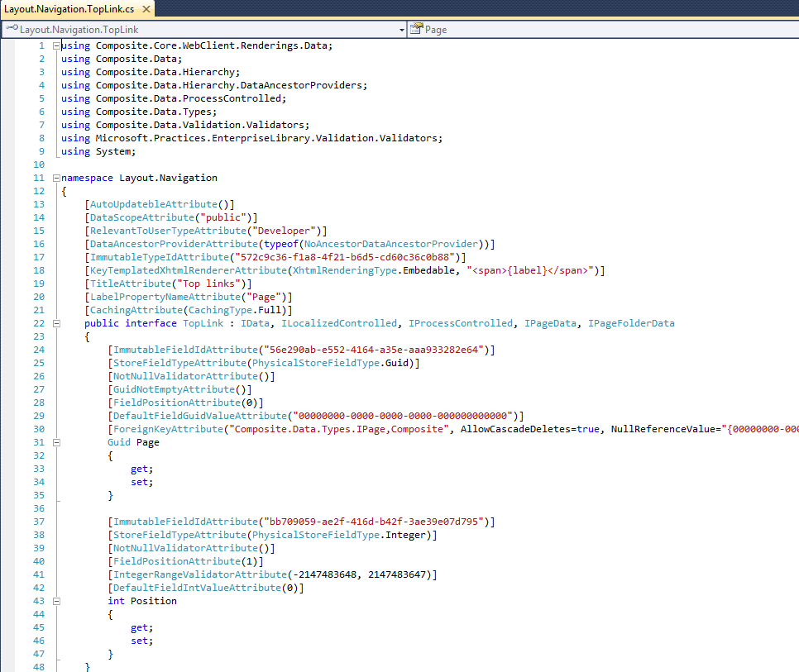
Task: Click NoAncestorDataAncestorProvider type reference
Action: click(x=390, y=244)
